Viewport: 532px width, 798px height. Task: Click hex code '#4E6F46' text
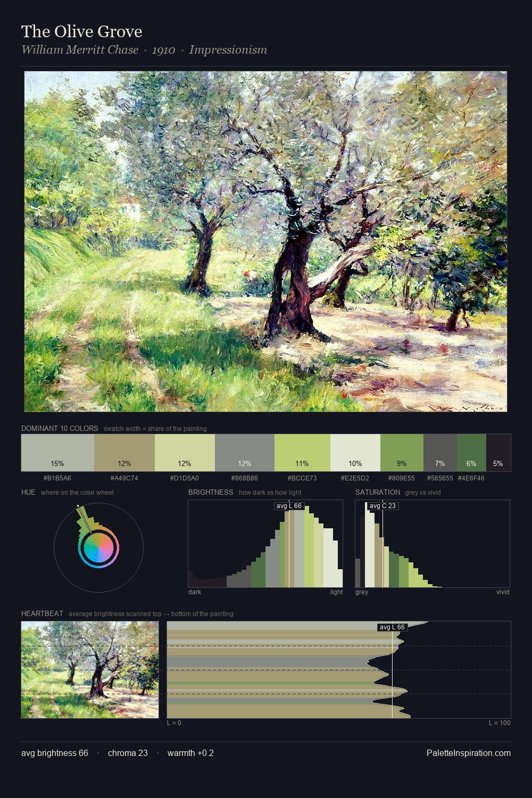pyautogui.click(x=471, y=478)
